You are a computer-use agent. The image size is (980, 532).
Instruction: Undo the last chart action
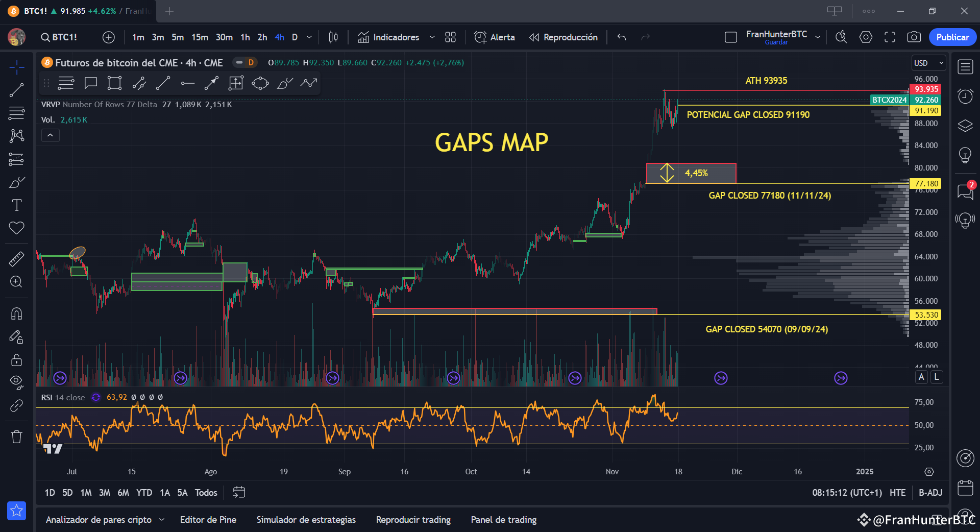click(x=621, y=37)
